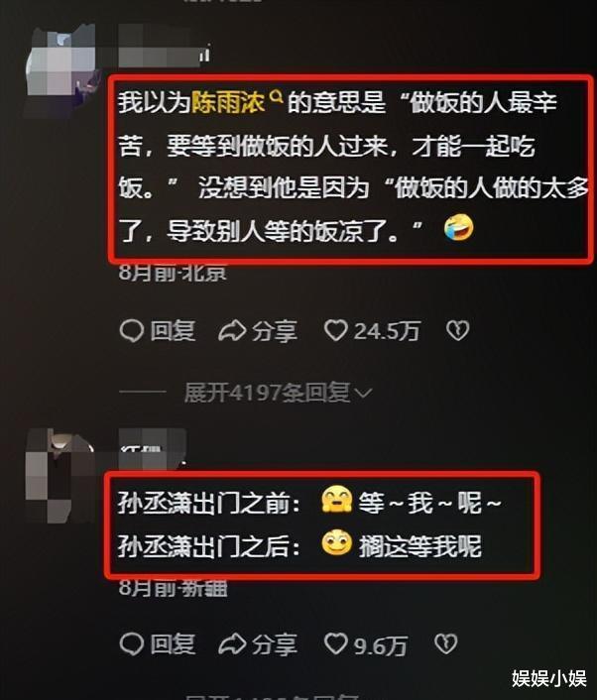Click the 回复 label under the Beijing comment
Image resolution: width=597 pixels, height=700 pixels.
click(x=173, y=331)
